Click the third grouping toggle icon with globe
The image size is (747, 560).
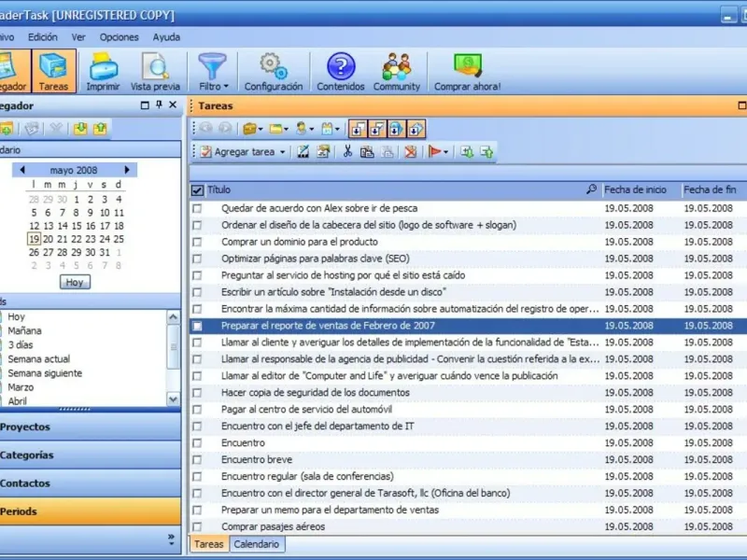396,129
